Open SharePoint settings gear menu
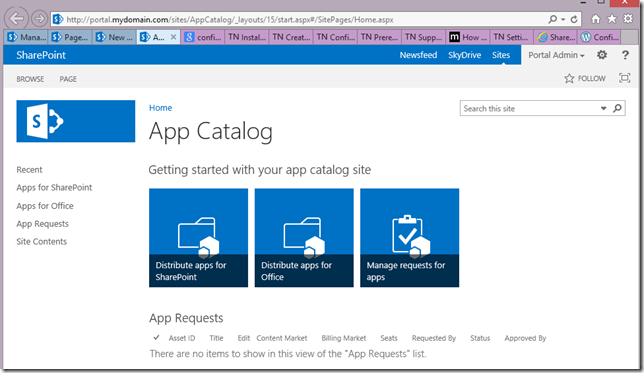Screen dimensions: 644x373 [602, 55]
